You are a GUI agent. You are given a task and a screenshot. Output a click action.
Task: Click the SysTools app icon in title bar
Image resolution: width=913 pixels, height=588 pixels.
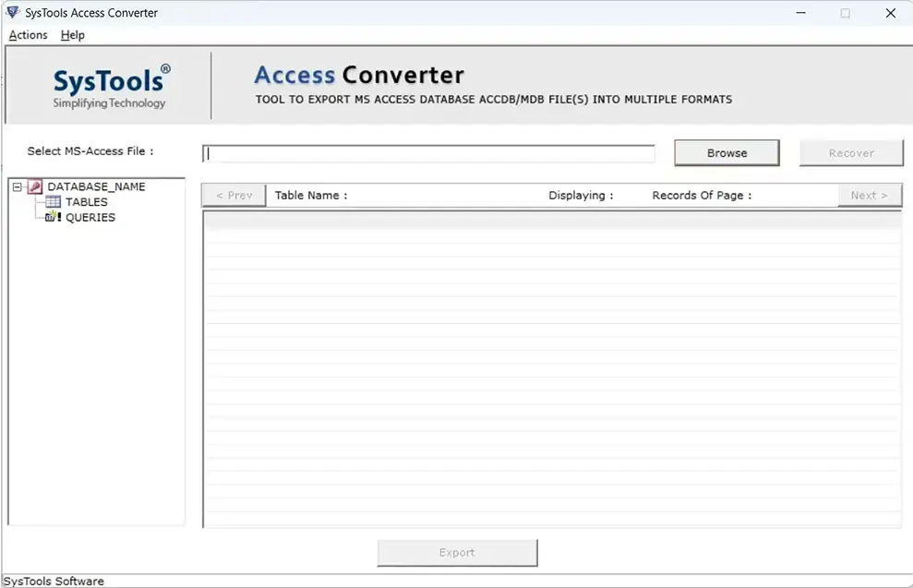point(13,13)
